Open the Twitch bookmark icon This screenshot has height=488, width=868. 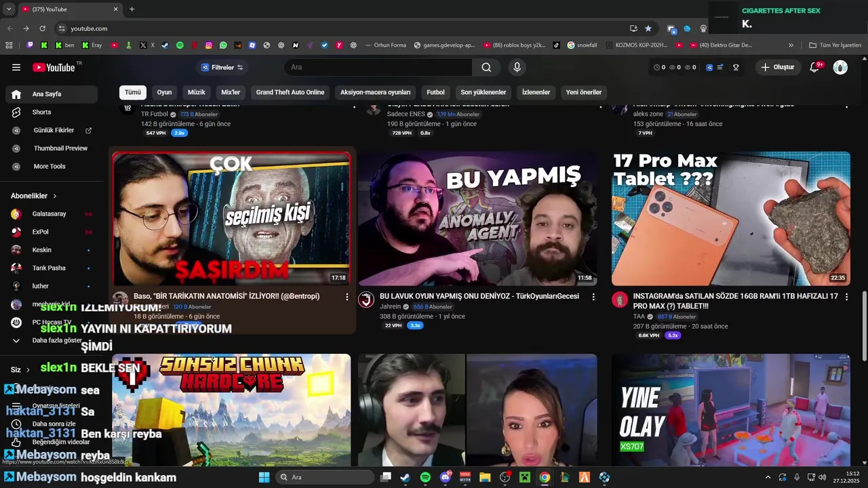coord(30,45)
